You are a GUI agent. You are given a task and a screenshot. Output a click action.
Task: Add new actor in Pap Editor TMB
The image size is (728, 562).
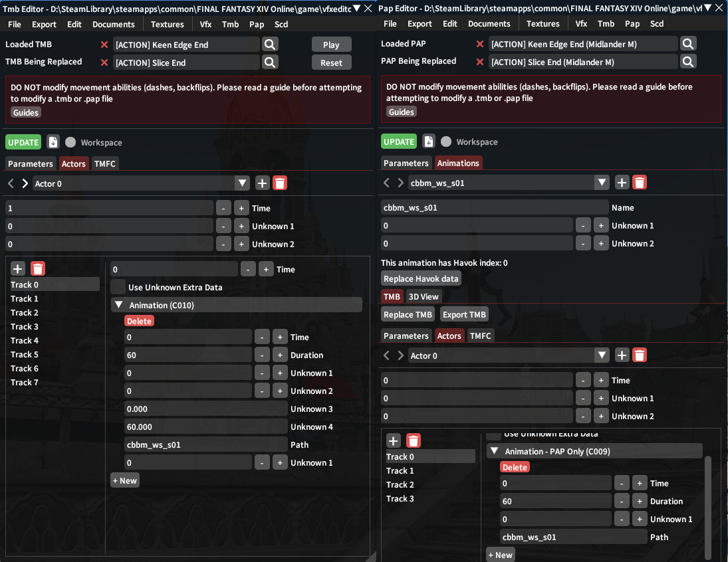point(622,355)
